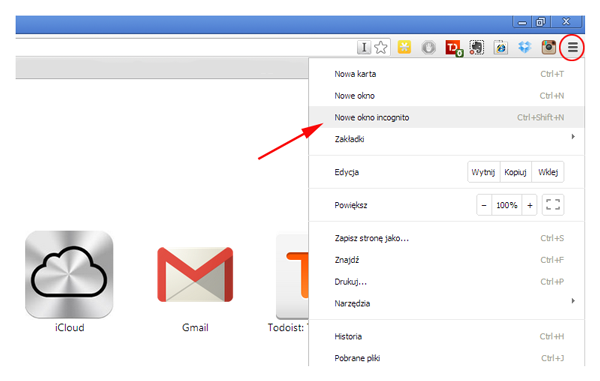This screenshot has width=600, height=381.
Task: Select Znajdź menu item
Action: pos(446,260)
